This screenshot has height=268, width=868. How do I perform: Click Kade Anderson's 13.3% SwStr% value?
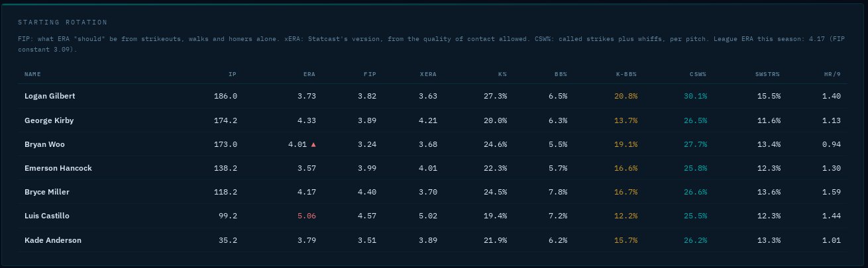pos(769,240)
